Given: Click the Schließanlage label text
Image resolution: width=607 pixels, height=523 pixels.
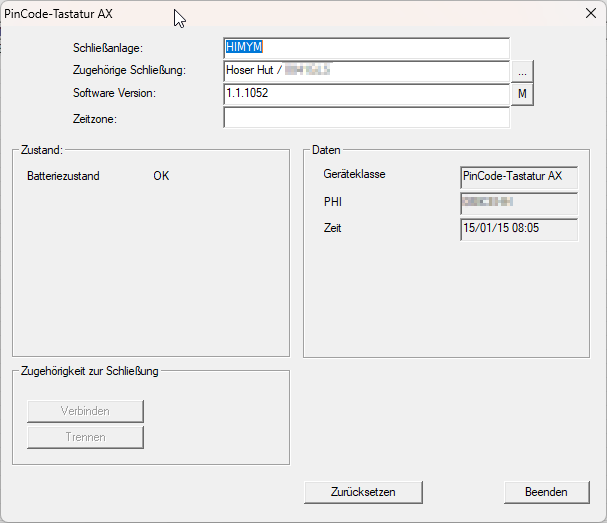Looking at the screenshot, I should [109, 48].
